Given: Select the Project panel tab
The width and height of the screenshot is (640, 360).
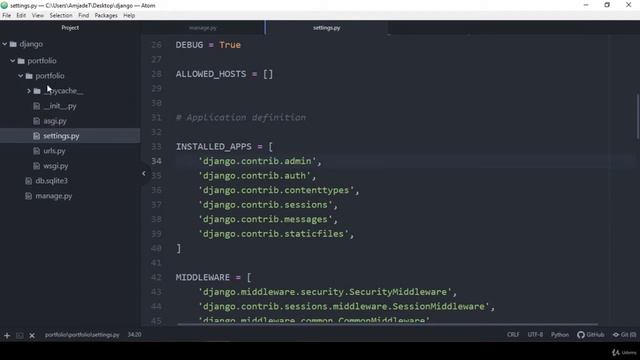Looking at the screenshot, I should (70, 28).
